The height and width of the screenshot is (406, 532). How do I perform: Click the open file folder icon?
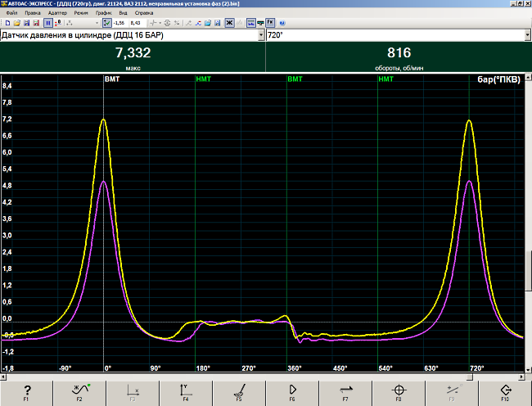pos(16,23)
